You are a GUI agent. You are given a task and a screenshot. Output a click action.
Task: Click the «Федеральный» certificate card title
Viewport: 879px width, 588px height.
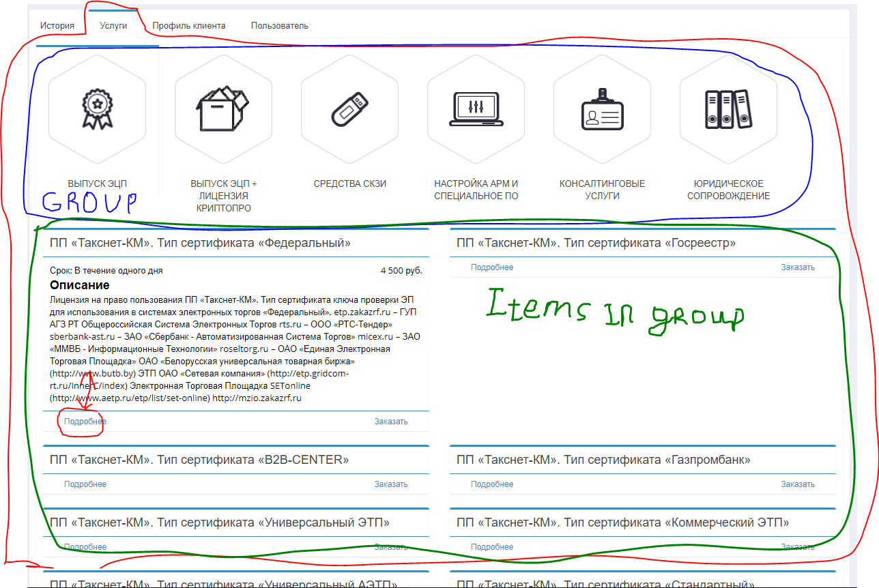(200, 243)
